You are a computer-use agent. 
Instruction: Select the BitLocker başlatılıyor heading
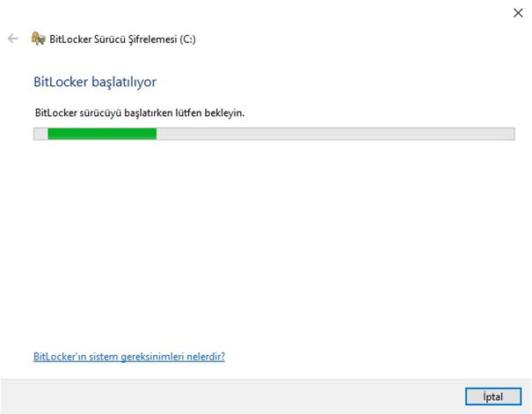(x=95, y=82)
